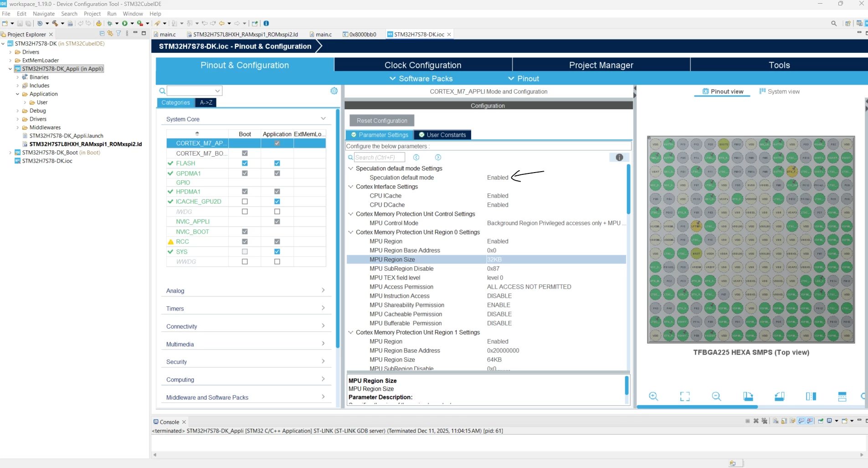Toggle ICACHE_GPU2D Application checkbox

(x=277, y=202)
